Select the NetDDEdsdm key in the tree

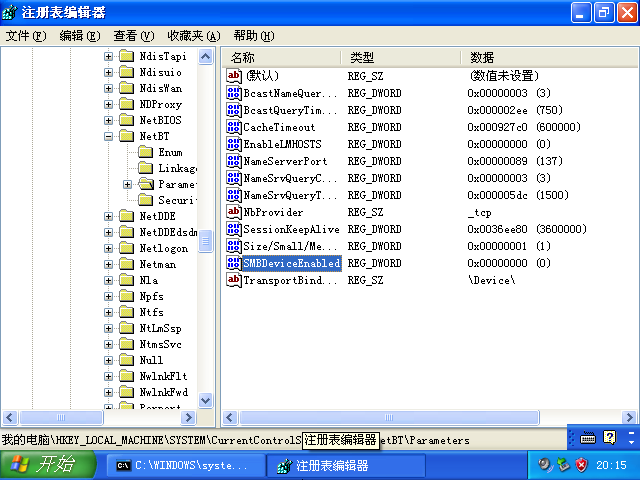point(168,232)
